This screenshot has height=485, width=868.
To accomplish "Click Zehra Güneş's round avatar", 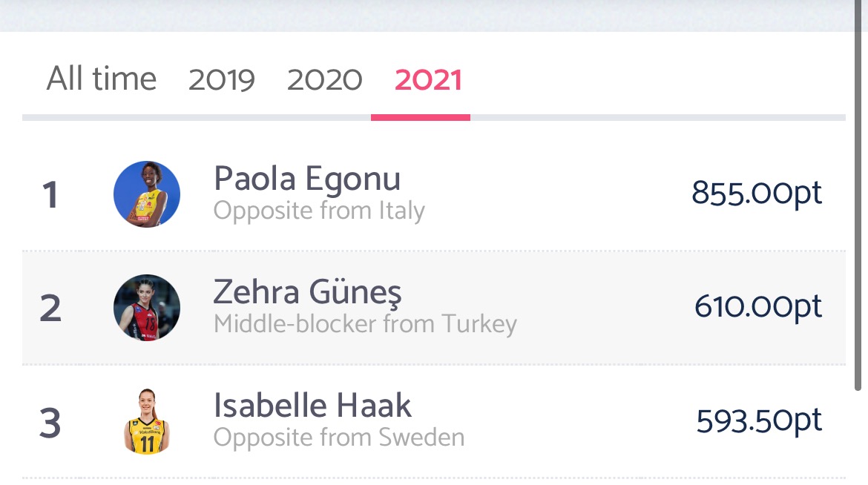I will pos(147,308).
